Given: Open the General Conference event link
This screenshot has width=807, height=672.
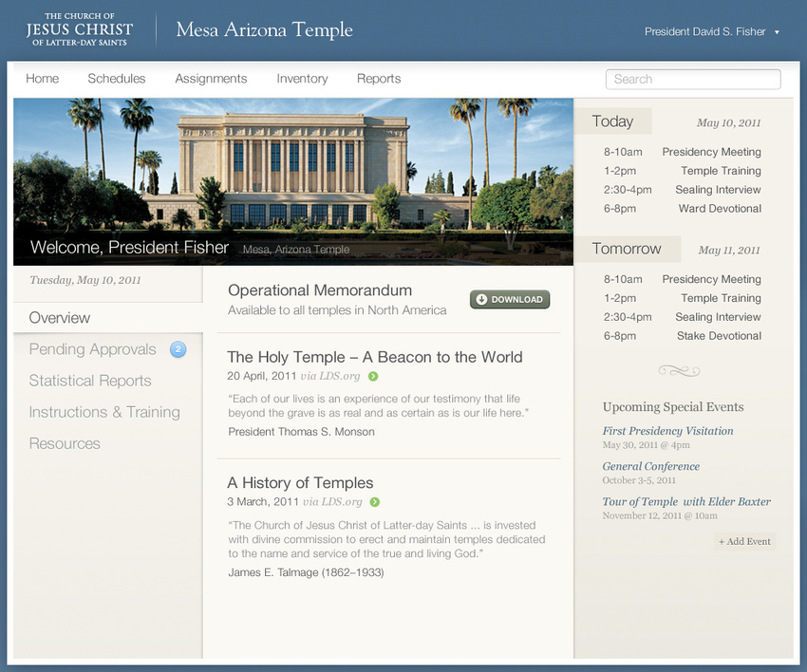Looking at the screenshot, I should pos(650,466).
